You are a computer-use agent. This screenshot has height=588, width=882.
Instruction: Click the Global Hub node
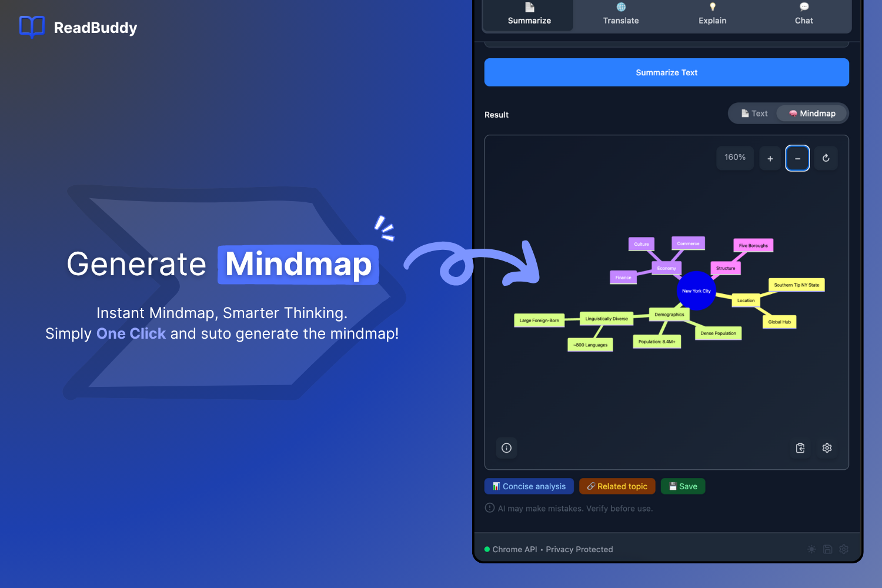780,322
